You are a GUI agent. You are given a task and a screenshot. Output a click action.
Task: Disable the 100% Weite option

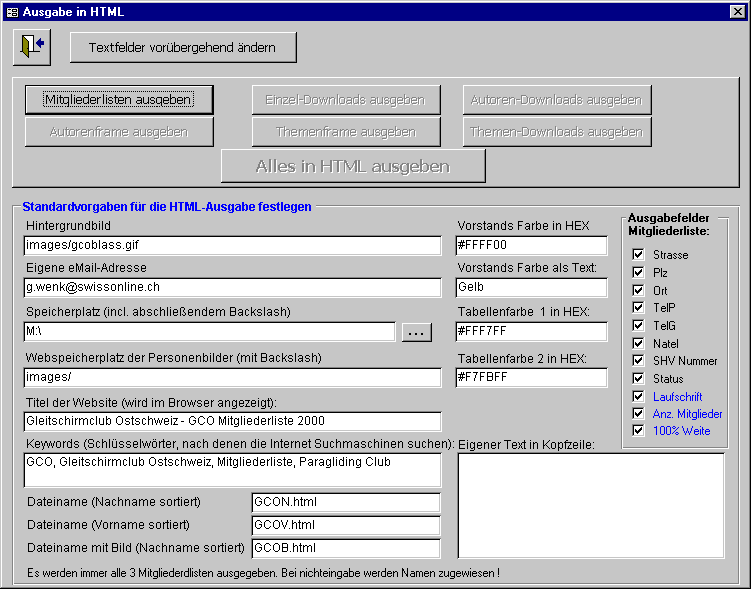(x=638, y=431)
